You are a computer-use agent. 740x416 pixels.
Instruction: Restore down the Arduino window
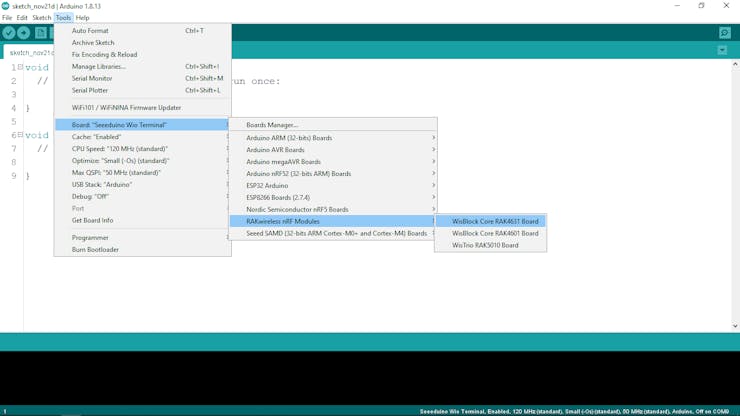tap(701, 6)
